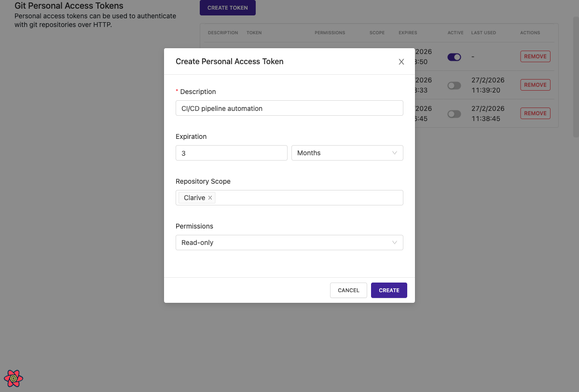Image resolution: width=579 pixels, height=392 pixels.
Task: Open the React Query devtools flower icon
Action: 14,378
